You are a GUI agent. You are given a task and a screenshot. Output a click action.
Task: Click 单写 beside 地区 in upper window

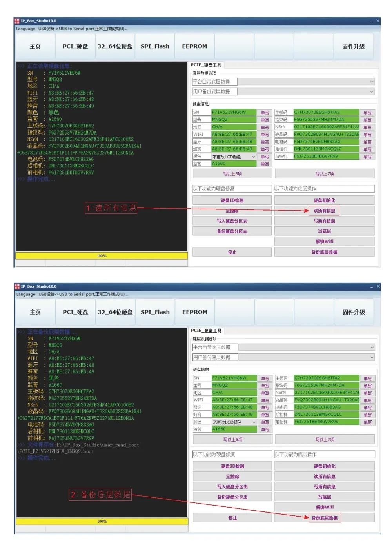pyautogui.click(x=265, y=127)
